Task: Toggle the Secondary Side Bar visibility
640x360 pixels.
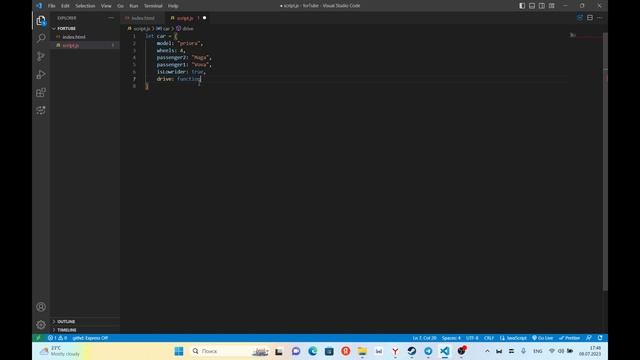Action: coord(542,6)
